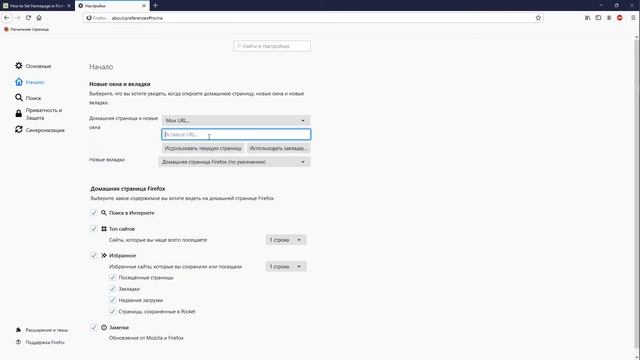Uncheck the Закладки checkbox
The width and height of the screenshot is (640, 360).
coord(113,289)
